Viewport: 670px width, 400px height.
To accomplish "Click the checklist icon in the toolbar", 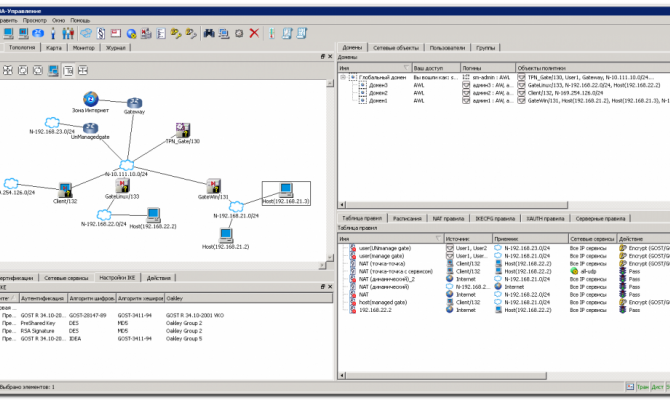I will pyautogui.click(x=161, y=33).
